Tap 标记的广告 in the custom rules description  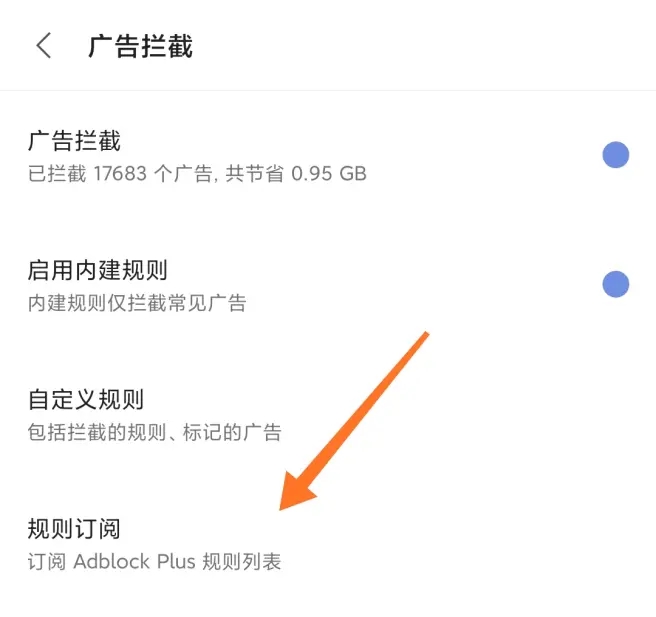(x=232, y=432)
